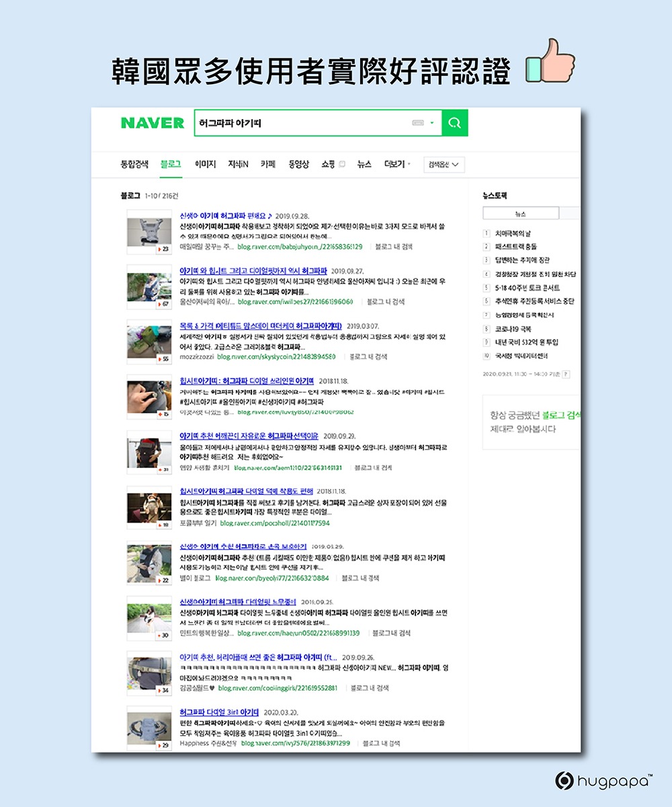Expand the search autocomplete dropdown arrow

coord(431,123)
